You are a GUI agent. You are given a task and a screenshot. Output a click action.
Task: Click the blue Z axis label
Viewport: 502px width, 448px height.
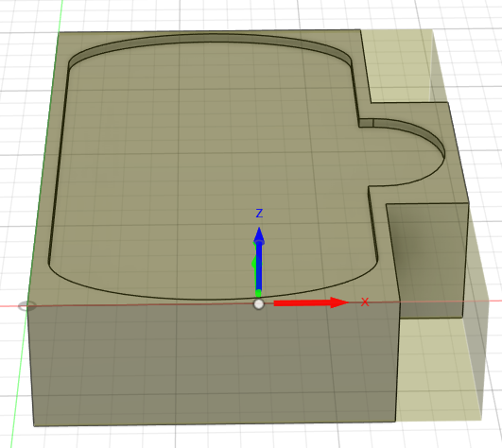pos(259,213)
